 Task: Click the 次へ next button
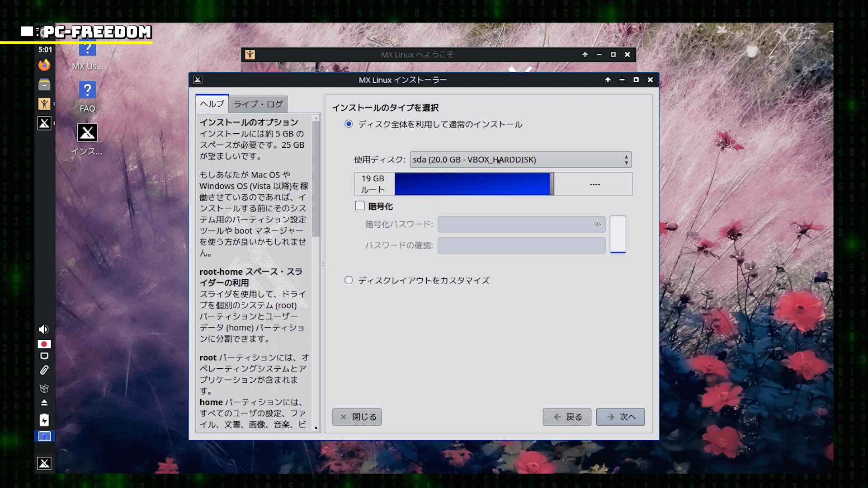(620, 417)
